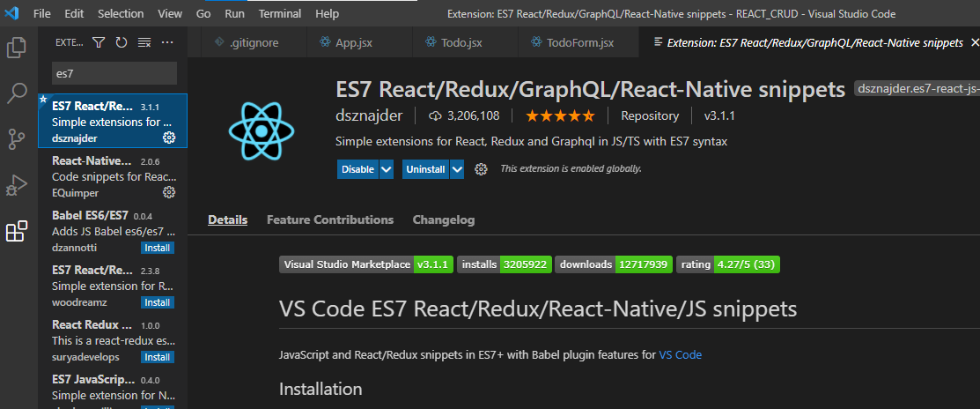Viewport: 980px width, 409px height.
Task: Select the Details tab
Action: click(227, 220)
